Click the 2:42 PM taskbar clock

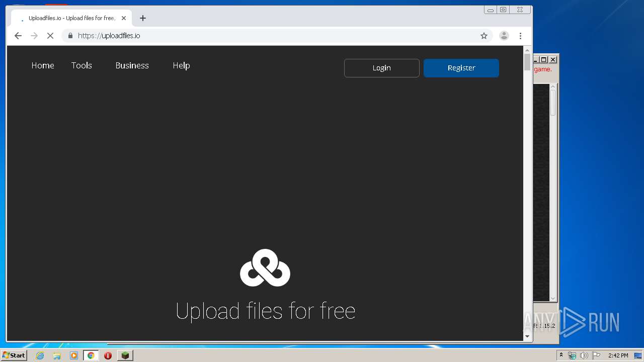[x=618, y=355]
